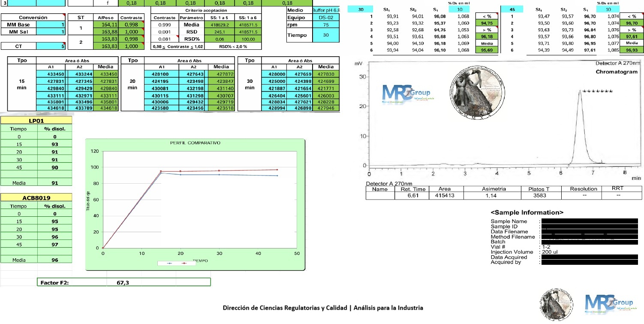Click the "ACB8019" table header

(x=36, y=197)
